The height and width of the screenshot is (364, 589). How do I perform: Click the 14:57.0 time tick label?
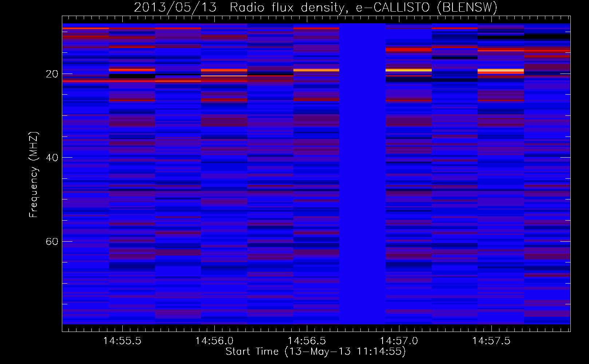coord(399,341)
